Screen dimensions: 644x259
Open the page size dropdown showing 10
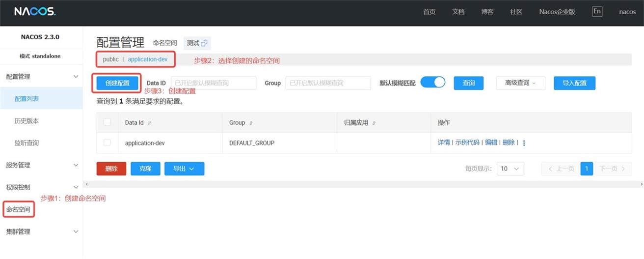click(x=510, y=169)
